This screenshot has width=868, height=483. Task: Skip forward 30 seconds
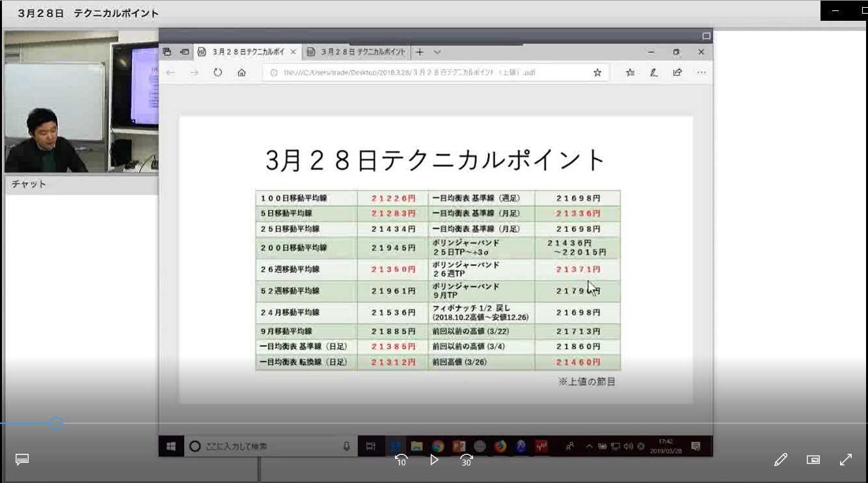click(466, 460)
